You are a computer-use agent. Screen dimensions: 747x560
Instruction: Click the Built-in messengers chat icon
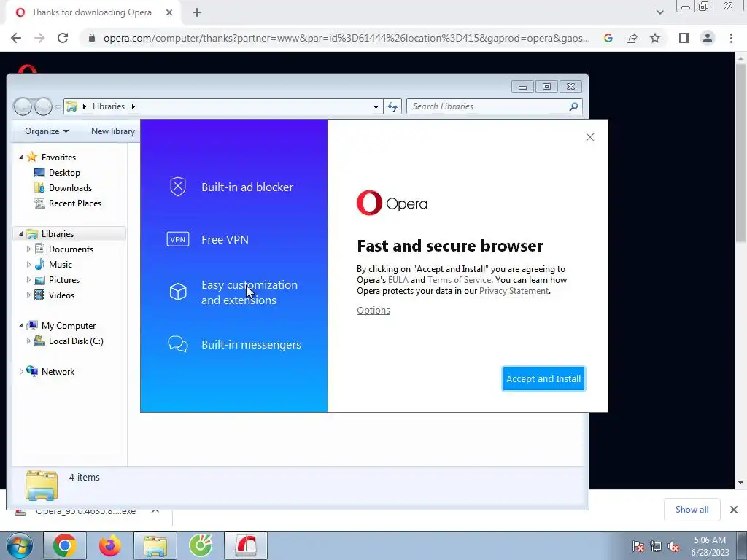[178, 344]
